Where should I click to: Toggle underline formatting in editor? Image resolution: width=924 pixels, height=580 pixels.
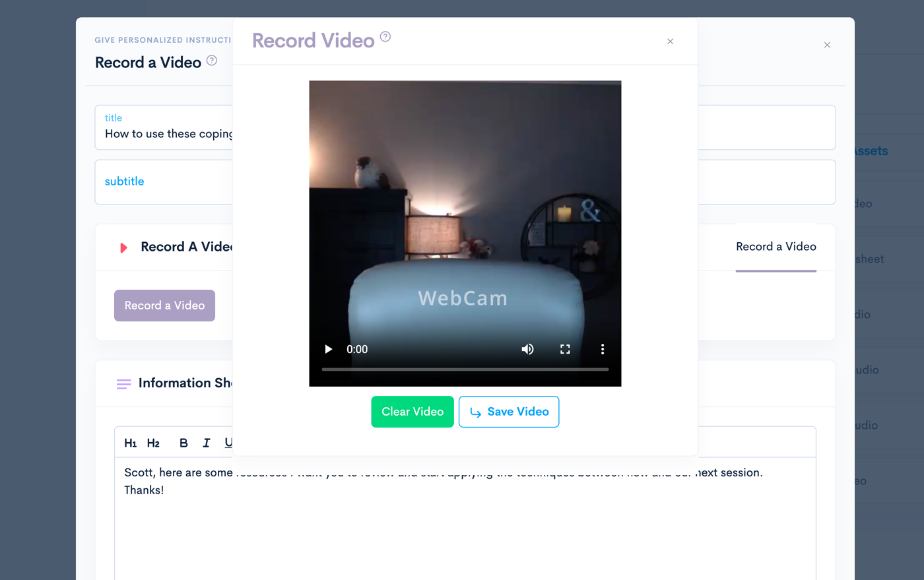click(x=228, y=443)
